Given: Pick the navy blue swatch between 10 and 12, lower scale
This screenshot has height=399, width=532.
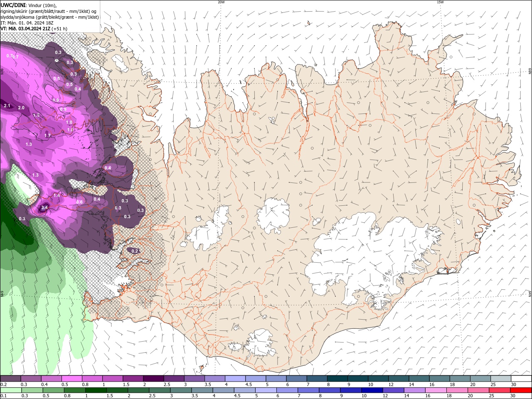Looking at the screenshot, I should click(x=372, y=390).
